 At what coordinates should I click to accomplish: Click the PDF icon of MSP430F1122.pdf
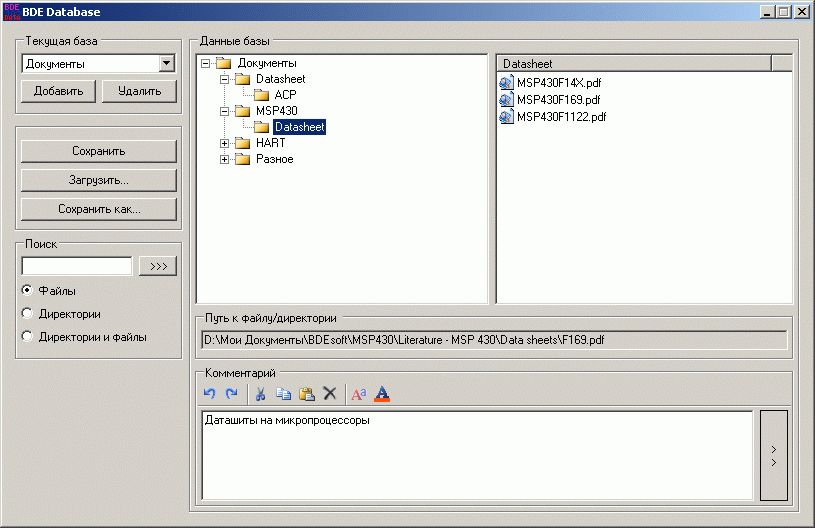point(506,117)
